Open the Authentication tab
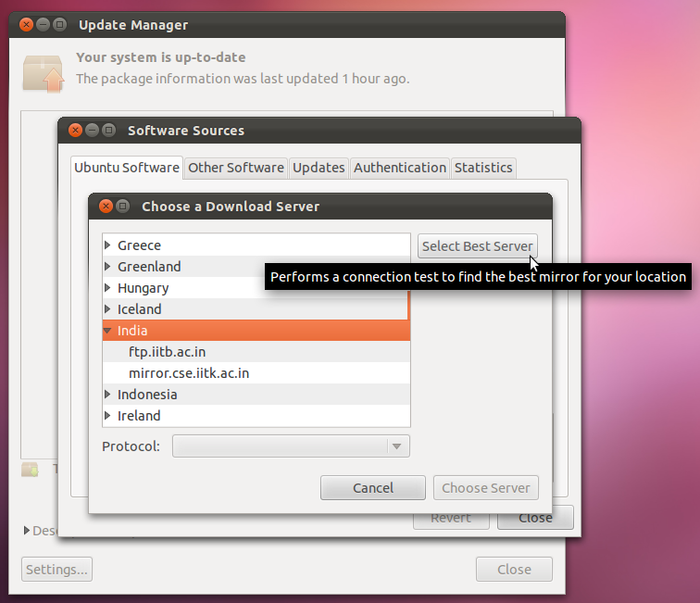The width and height of the screenshot is (700, 603). pos(400,168)
